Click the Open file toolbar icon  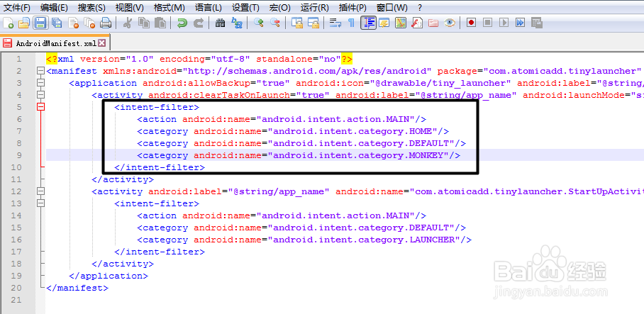click(x=24, y=23)
